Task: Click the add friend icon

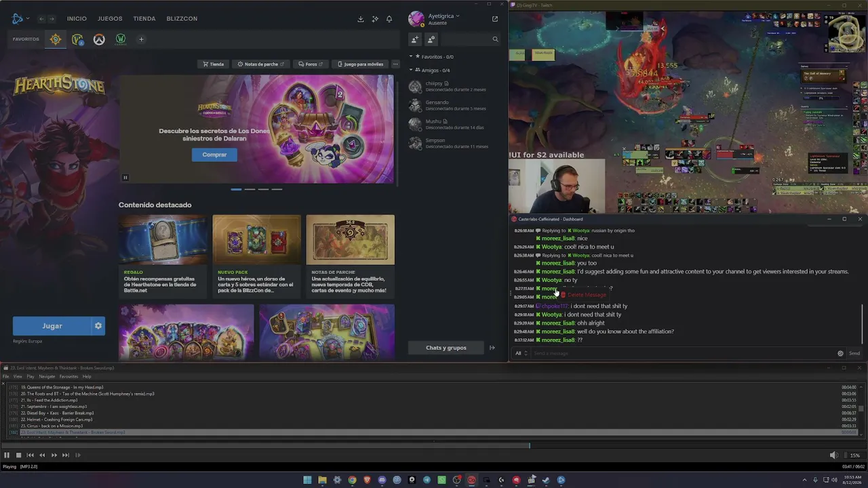Action: tap(415, 39)
